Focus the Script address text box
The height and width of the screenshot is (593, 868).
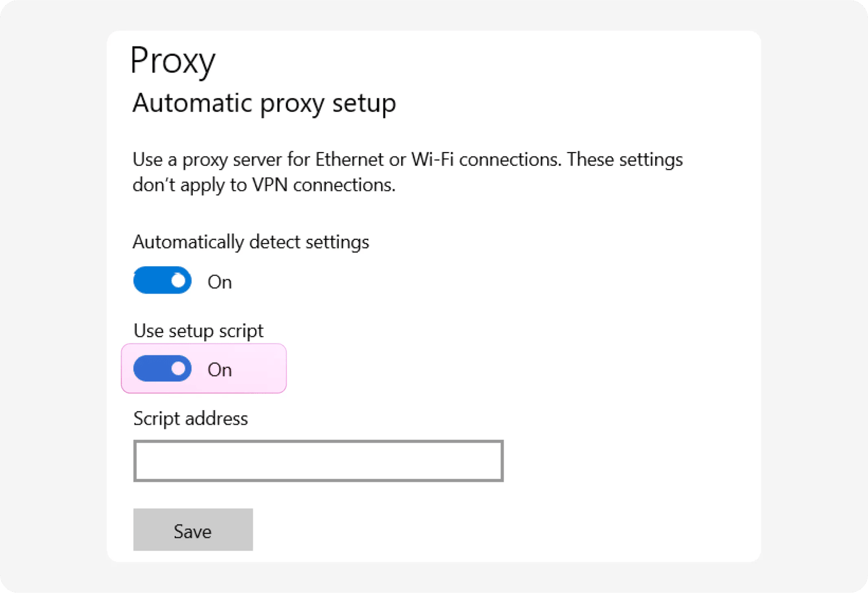[x=318, y=461]
